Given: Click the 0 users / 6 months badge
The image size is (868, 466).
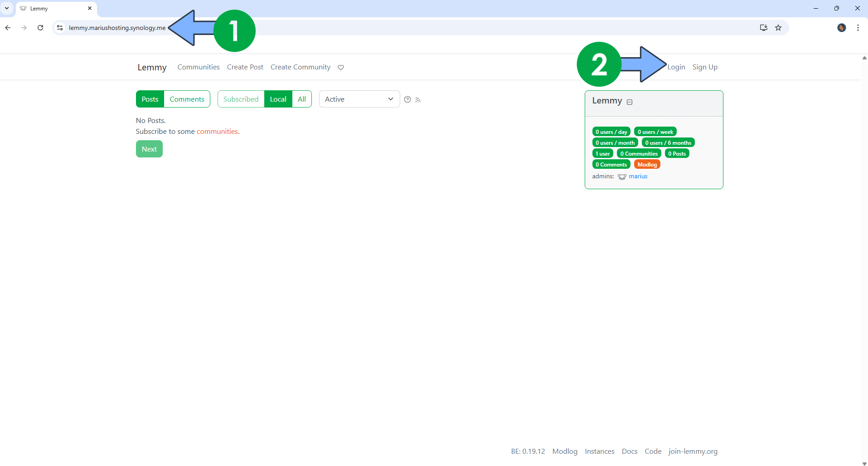Looking at the screenshot, I should [668, 143].
